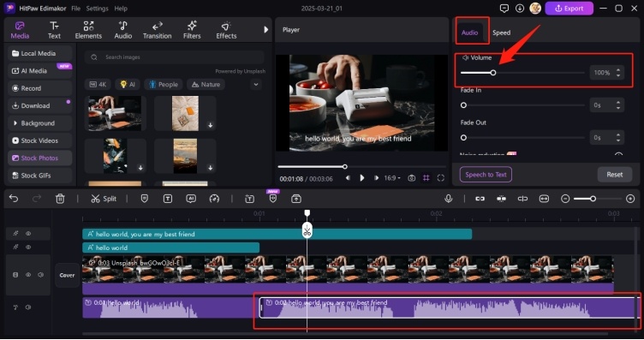Select the food table stock photo thumbnail

[115, 113]
